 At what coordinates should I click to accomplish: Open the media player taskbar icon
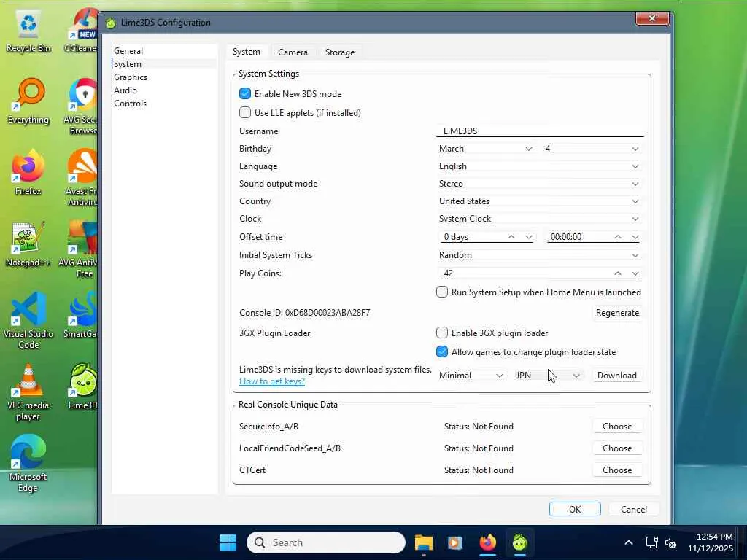coord(455,542)
